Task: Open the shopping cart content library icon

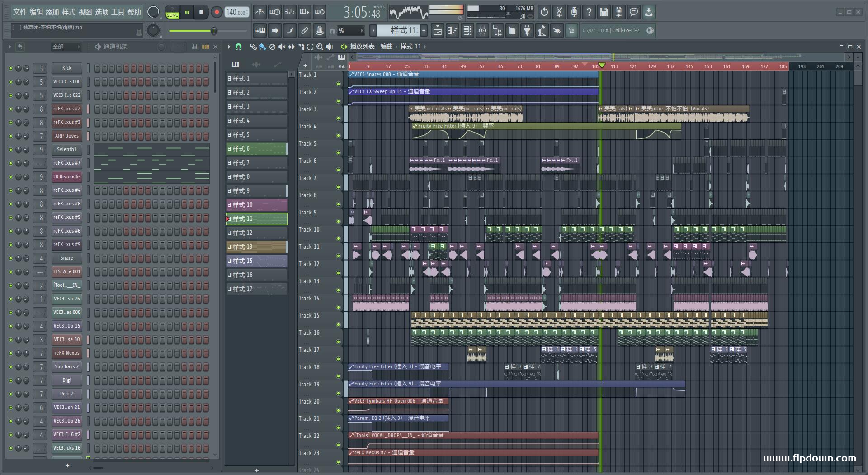Action: tap(571, 31)
